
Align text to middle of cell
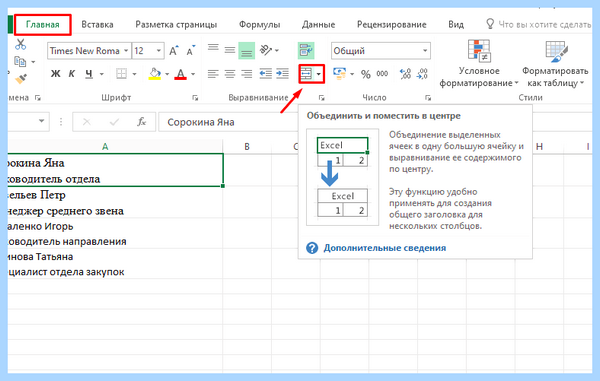(x=230, y=50)
